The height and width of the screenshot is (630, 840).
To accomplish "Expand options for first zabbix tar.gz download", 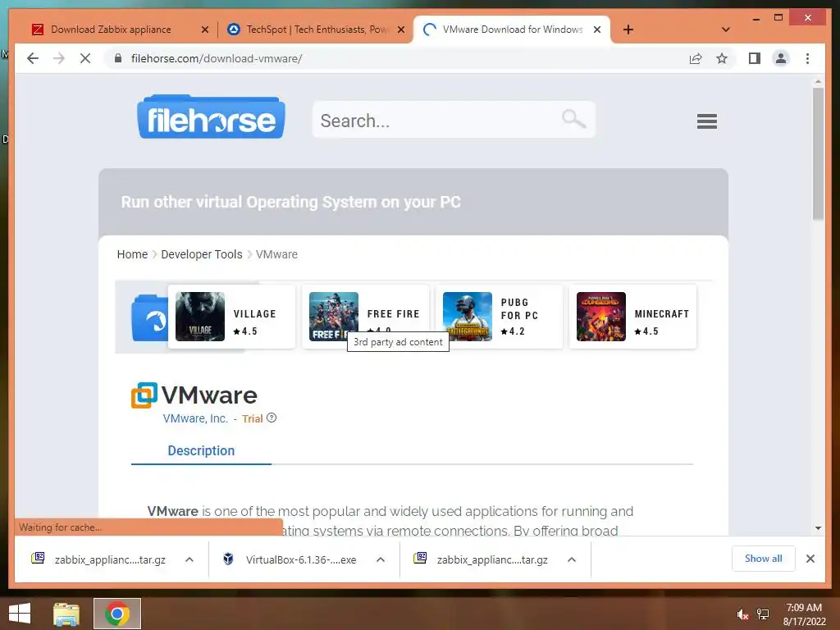I will (x=189, y=559).
